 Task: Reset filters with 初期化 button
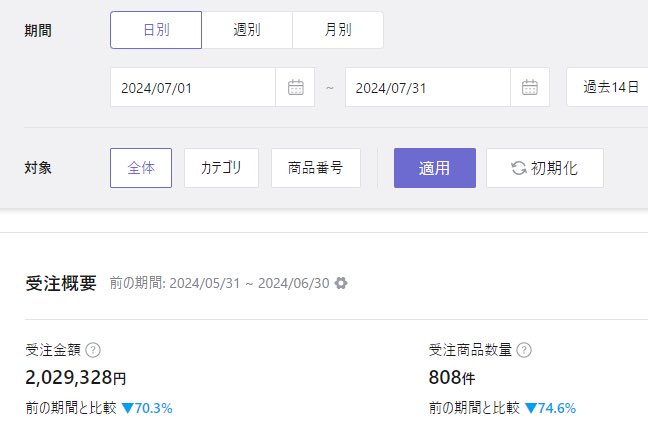click(545, 168)
